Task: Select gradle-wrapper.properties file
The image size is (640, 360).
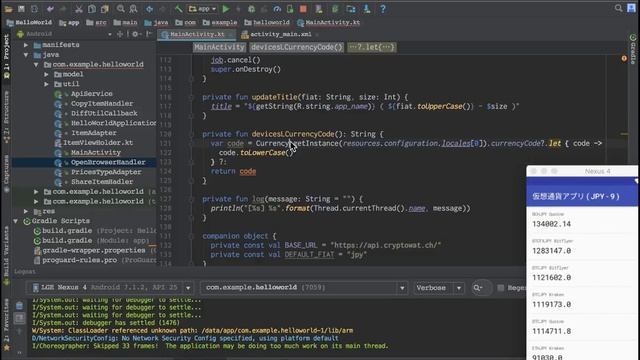Action: pyautogui.click(x=94, y=251)
